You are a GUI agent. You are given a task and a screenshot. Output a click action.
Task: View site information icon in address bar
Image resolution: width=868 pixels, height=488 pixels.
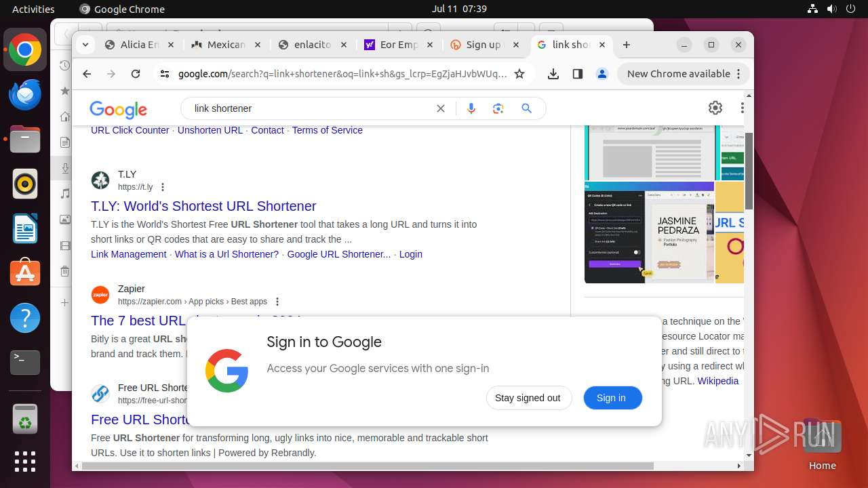click(165, 74)
